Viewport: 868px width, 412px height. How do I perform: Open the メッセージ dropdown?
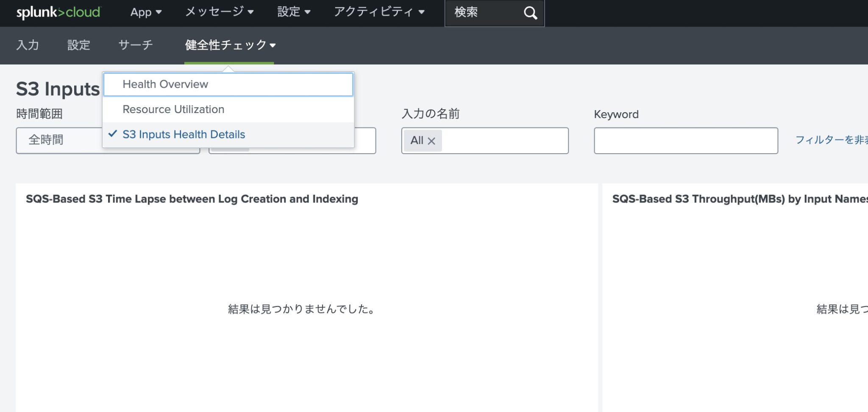click(219, 12)
